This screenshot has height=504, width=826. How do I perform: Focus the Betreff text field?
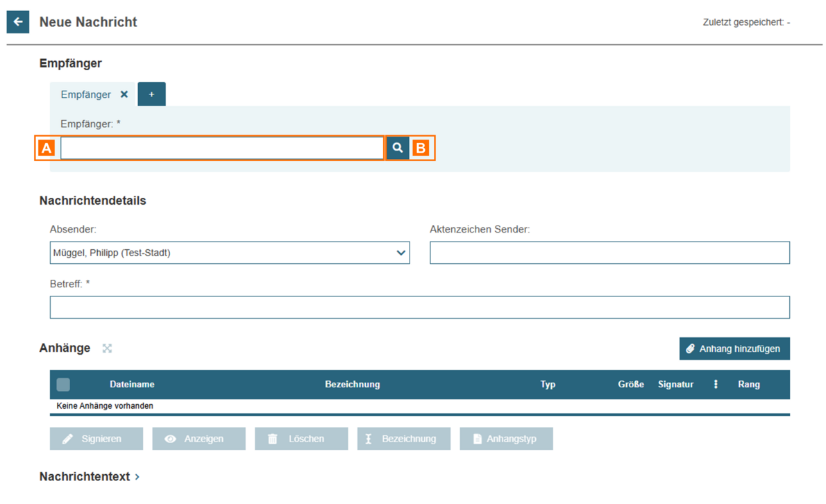click(419, 308)
